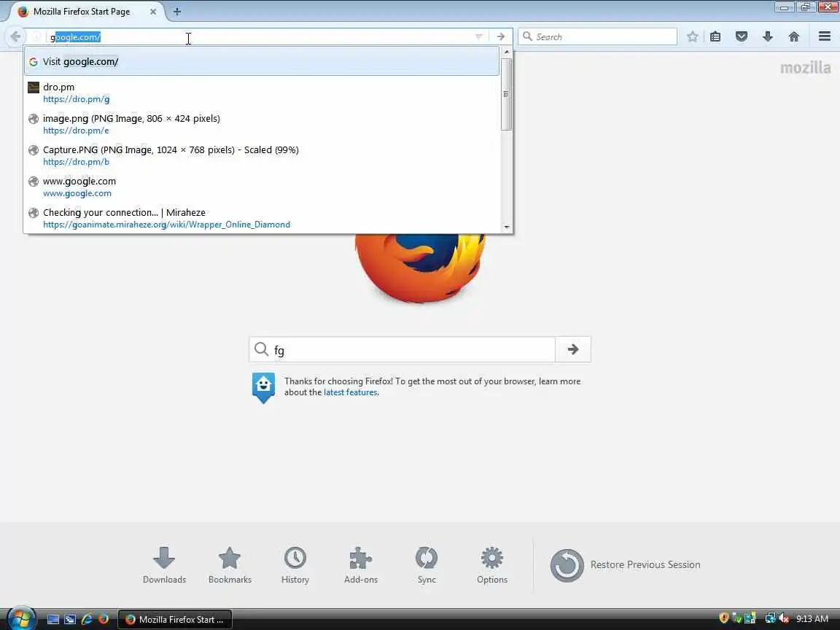Open the hamburger menu button
Image resolution: width=840 pixels, height=630 pixels.
click(x=825, y=36)
